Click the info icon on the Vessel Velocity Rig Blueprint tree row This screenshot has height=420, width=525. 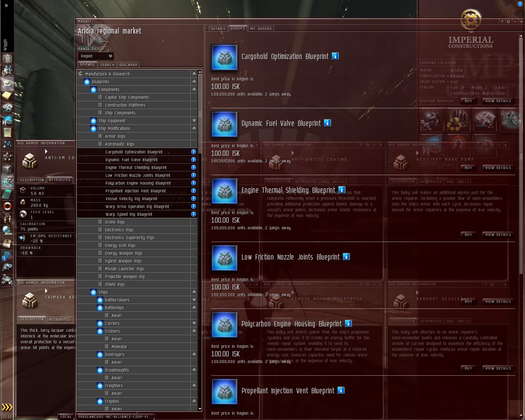(x=194, y=199)
